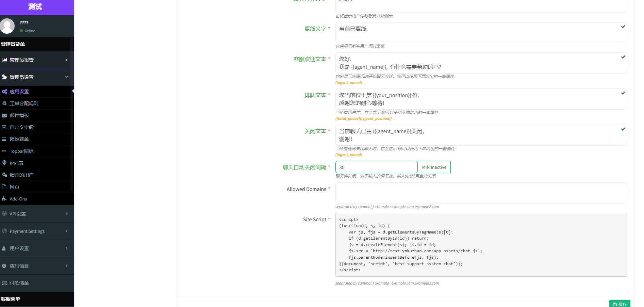Select the 应用设置 gear icon
Viewport: 644px width, 307px height.
4,92
